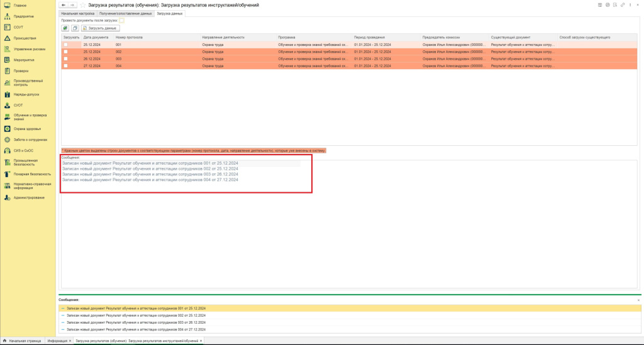Check the Загружать box for protocol 004

tap(65, 65)
